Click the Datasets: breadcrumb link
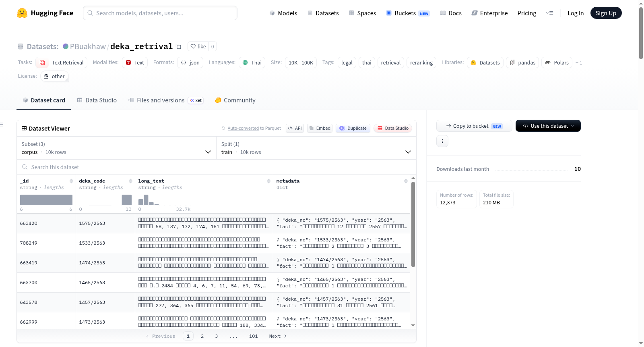 (x=42, y=46)
